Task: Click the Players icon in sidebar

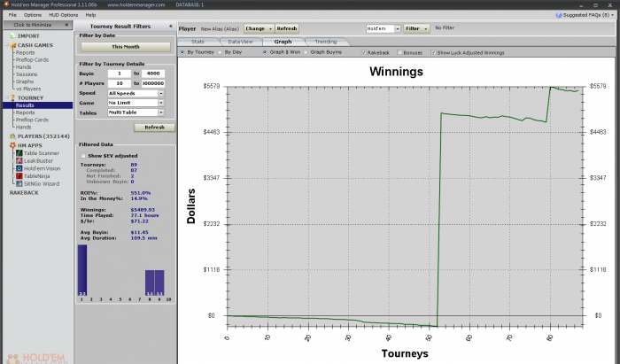Action: pyautogui.click(x=12, y=136)
